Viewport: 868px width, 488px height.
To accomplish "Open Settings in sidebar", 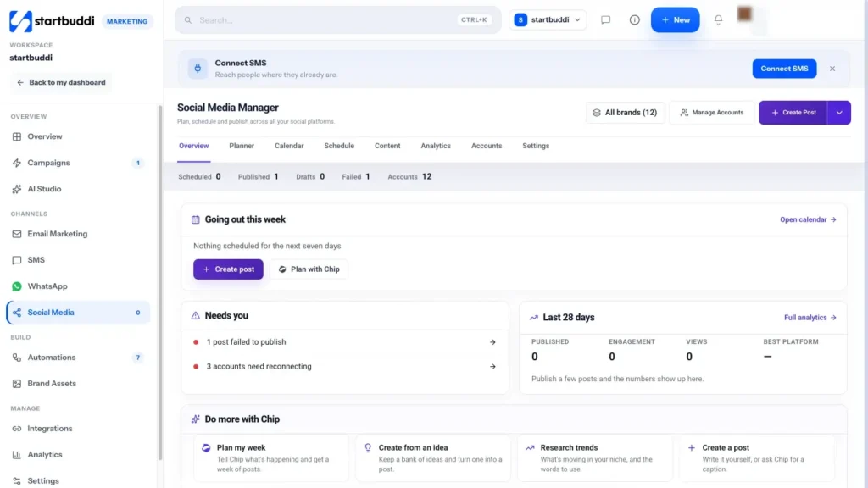I will 77,481.
